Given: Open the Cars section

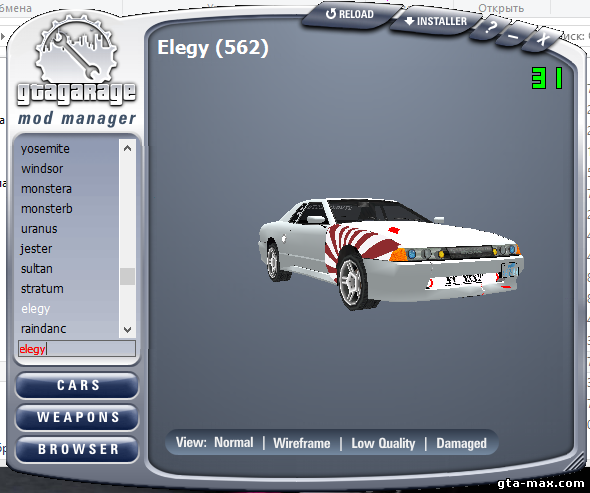Looking at the screenshot, I should (x=77, y=385).
